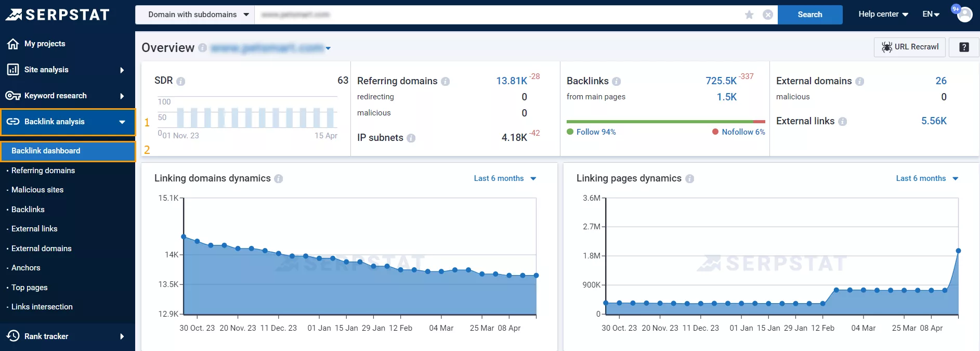
Task: Expand Site analysis submenu arrow
Action: click(x=122, y=70)
